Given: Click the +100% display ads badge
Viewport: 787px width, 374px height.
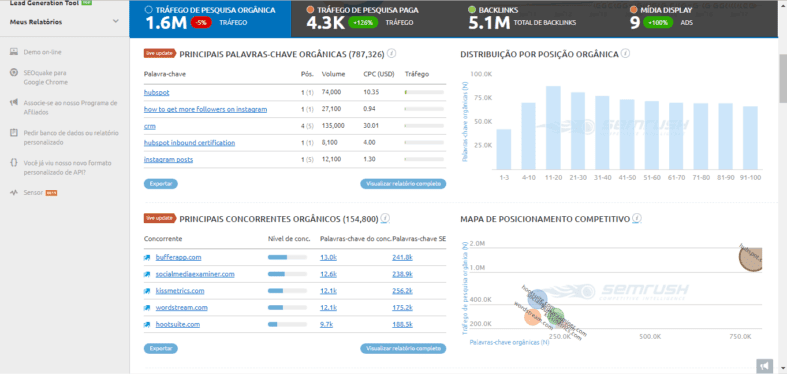Looking at the screenshot, I should [x=658, y=23].
